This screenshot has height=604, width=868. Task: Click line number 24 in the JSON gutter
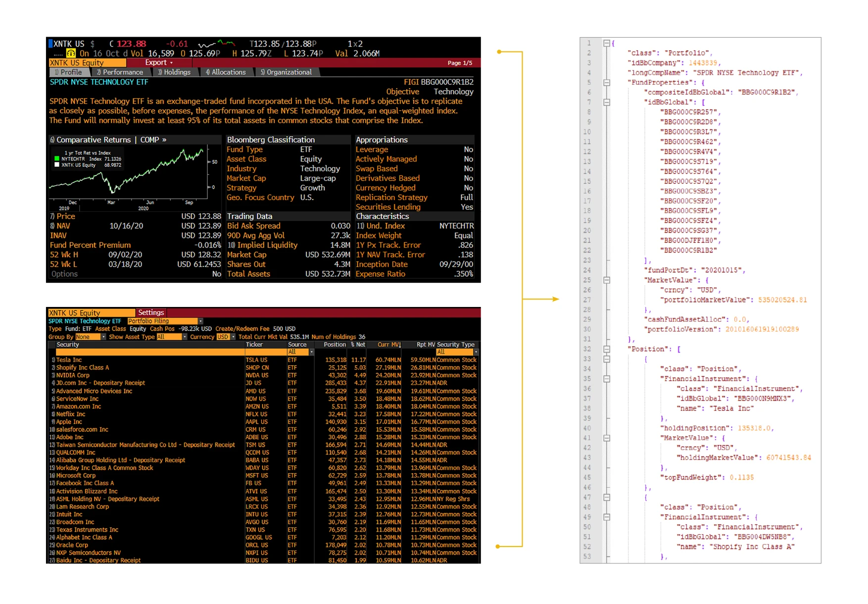[587, 270]
